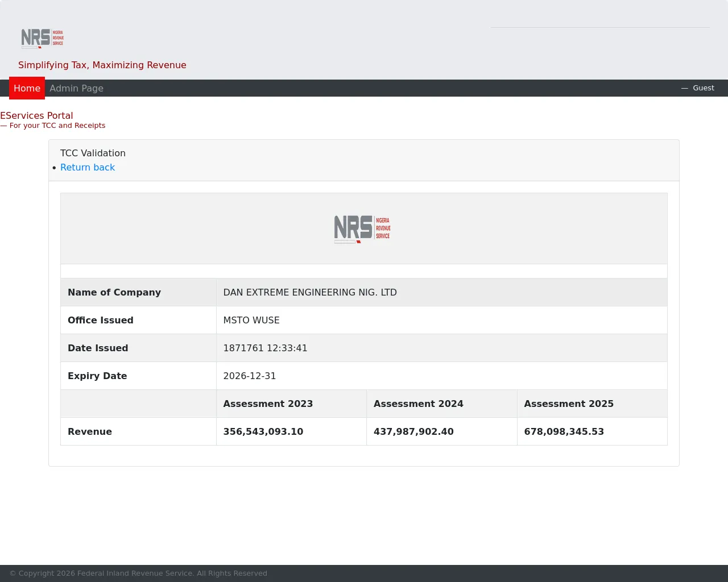Screen dimensions: 728x582
Task: Click the Expiry Date label
Action: pyautogui.click(x=97, y=376)
